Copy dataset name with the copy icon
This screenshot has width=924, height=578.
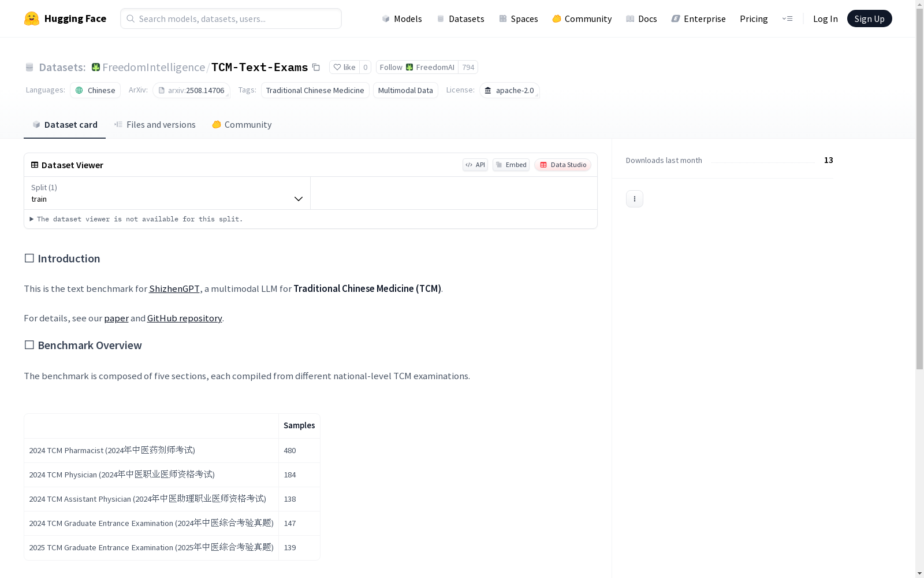(x=316, y=67)
